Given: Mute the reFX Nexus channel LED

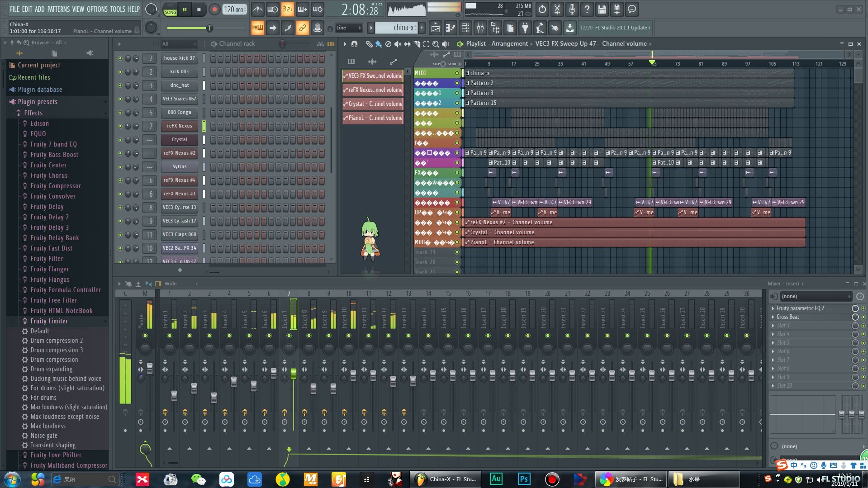Looking at the screenshot, I should tap(120, 126).
